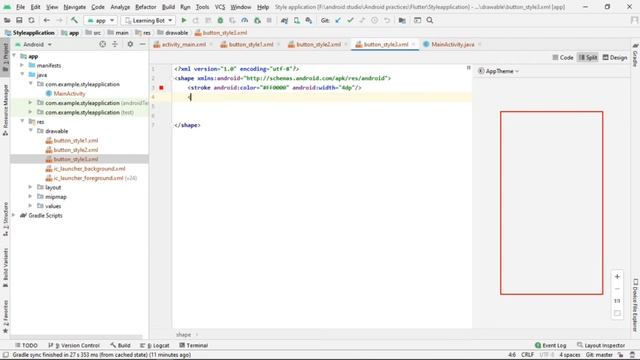Run the app with green play icon
The width and height of the screenshot is (640, 360).
coord(184,20)
